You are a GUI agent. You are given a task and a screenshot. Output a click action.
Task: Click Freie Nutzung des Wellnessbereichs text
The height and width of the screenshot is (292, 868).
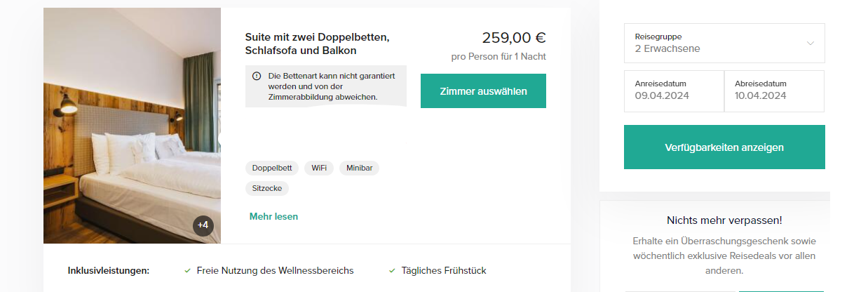tap(275, 270)
